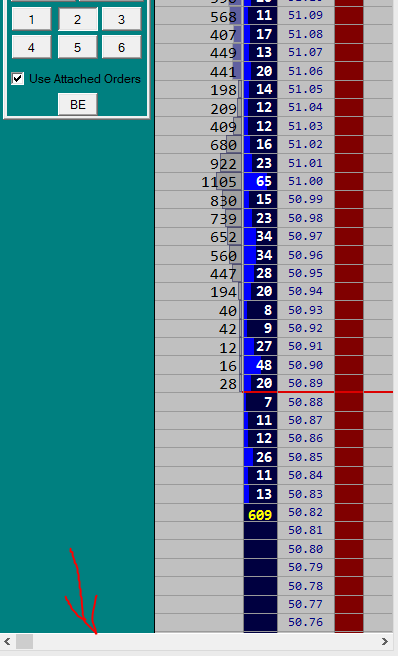Viewport: 398px width, 656px height.
Task: Select price level 50.82
Action: [x=306, y=512]
